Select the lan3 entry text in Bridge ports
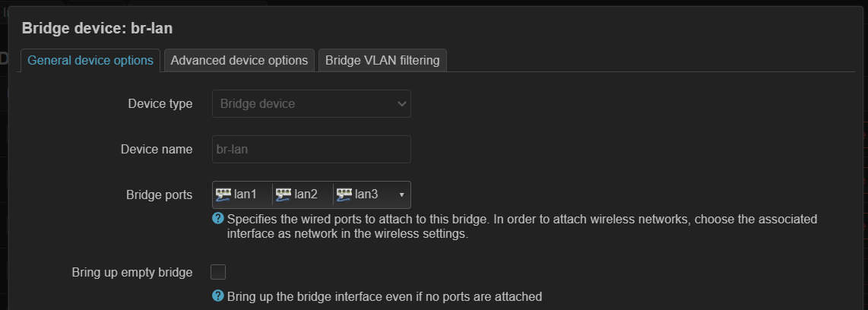The width and height of the screenshot is (868, 310). [366, 195]
